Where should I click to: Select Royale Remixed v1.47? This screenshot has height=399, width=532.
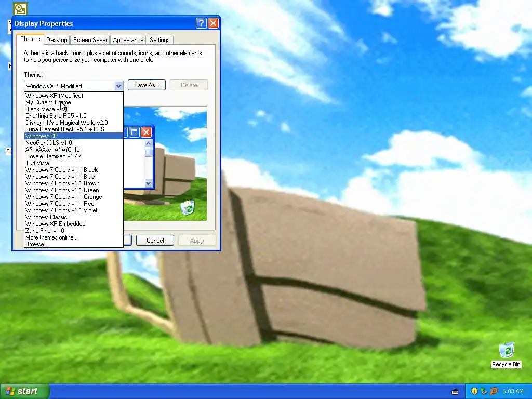74,156
